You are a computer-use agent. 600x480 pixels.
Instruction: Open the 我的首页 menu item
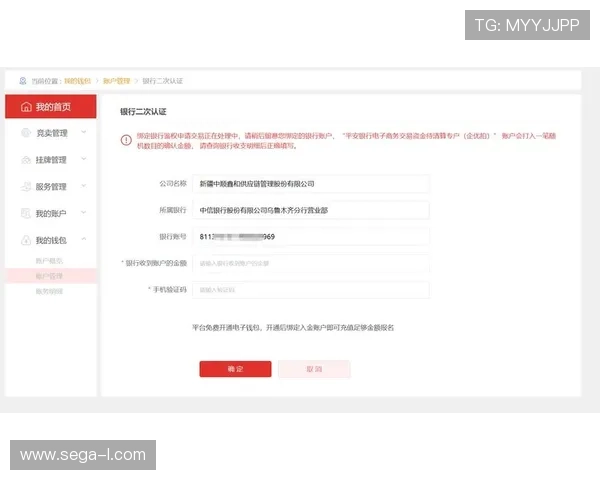51,106
